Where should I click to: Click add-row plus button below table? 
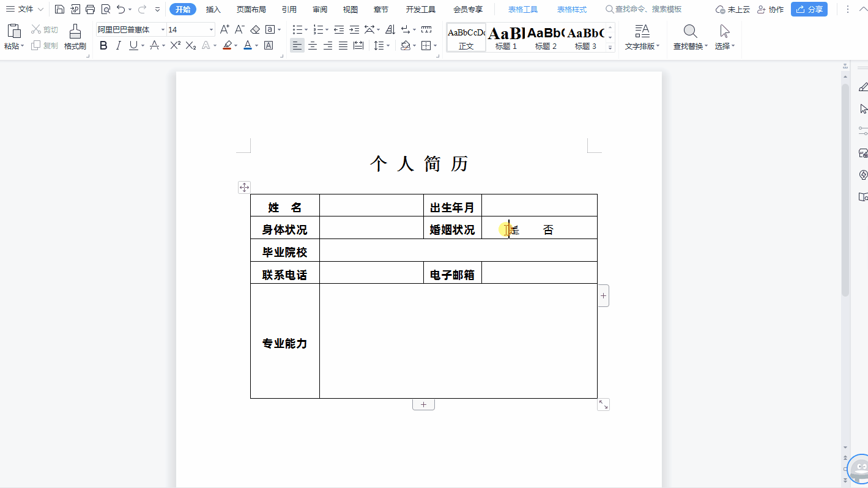tap(423, 404)
